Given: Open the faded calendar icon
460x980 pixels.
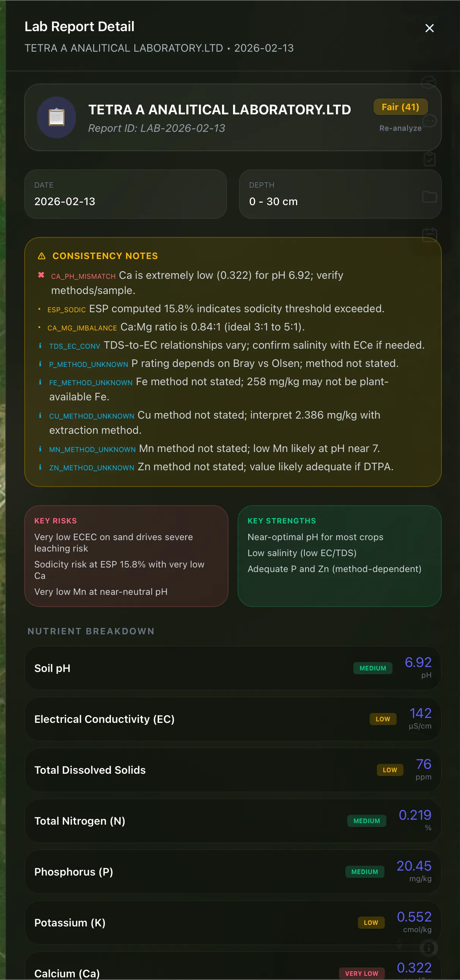Looking at the screenshot, I should coord(430,234).
